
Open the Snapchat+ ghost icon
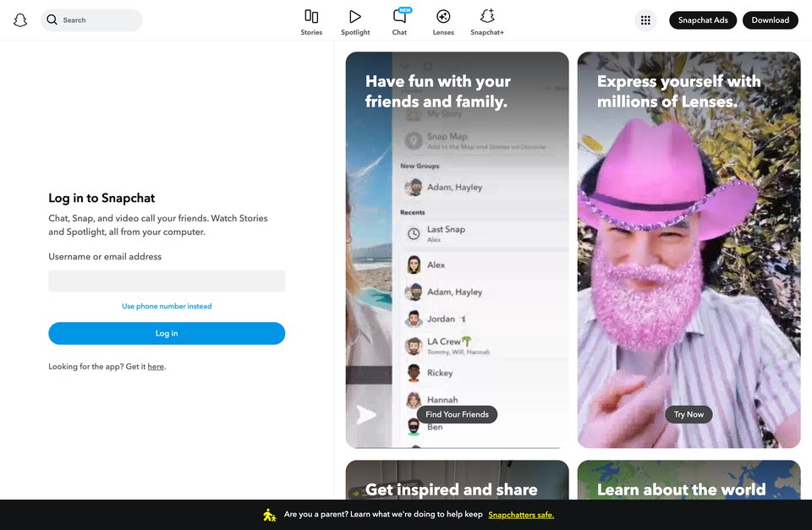(487, 16)
